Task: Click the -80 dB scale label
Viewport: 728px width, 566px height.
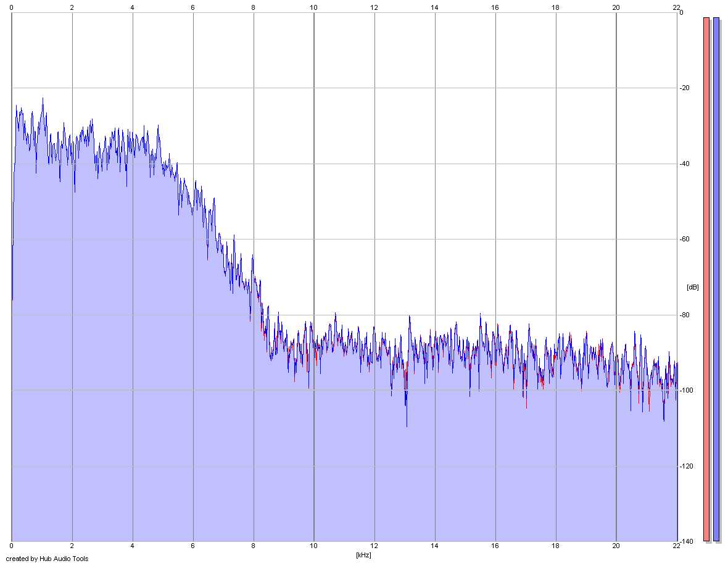Action: pos(685,315)
